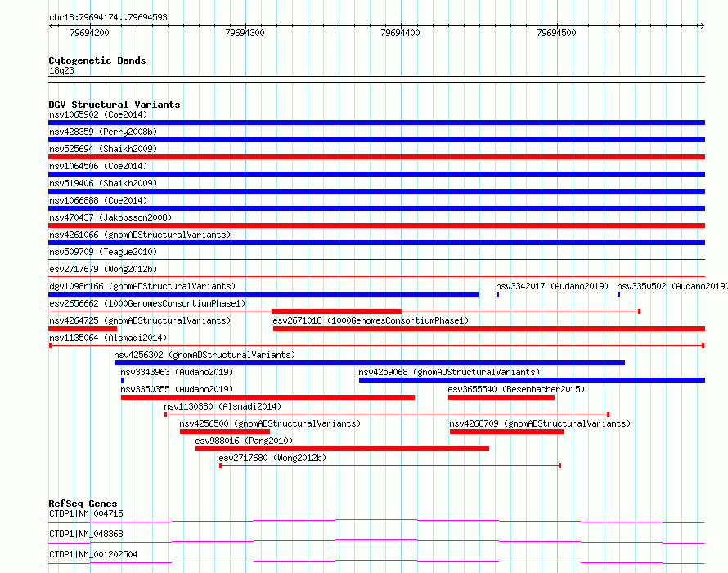Open variant nsv1064506 (Coe2014)
The width and height of the screenshot is (728, 573).
pyautogui.click(x=98, y=166)
